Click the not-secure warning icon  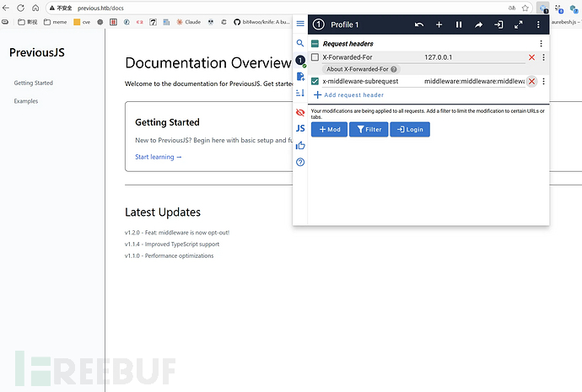(x=52, y=8)
